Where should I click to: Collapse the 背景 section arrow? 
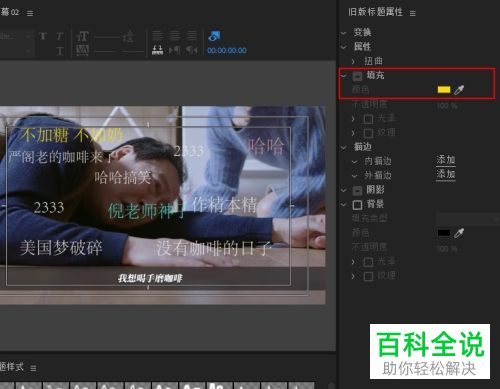[x=344, y=204]
